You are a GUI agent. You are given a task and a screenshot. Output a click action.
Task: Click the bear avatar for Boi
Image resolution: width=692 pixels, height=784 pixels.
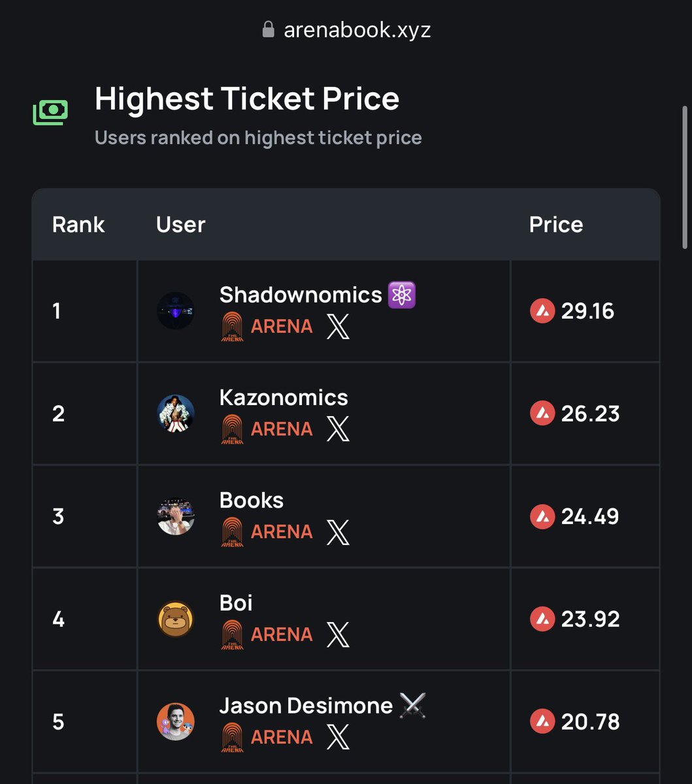click(x=176, y=619)
